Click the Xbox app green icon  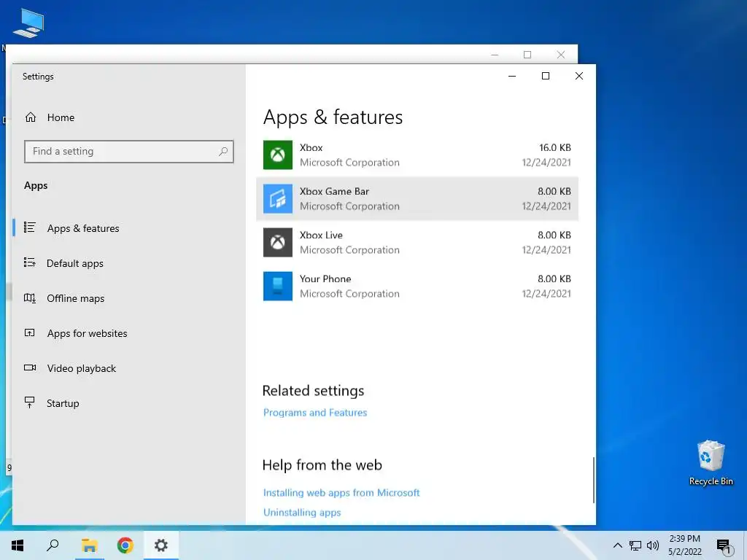coord(278,155)
